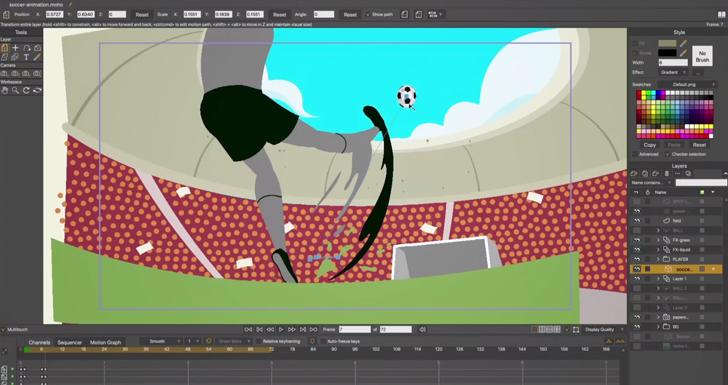This screenshot has width=728, height=385.
Task: Click the Copy button in Style panel
Action: 650,145
